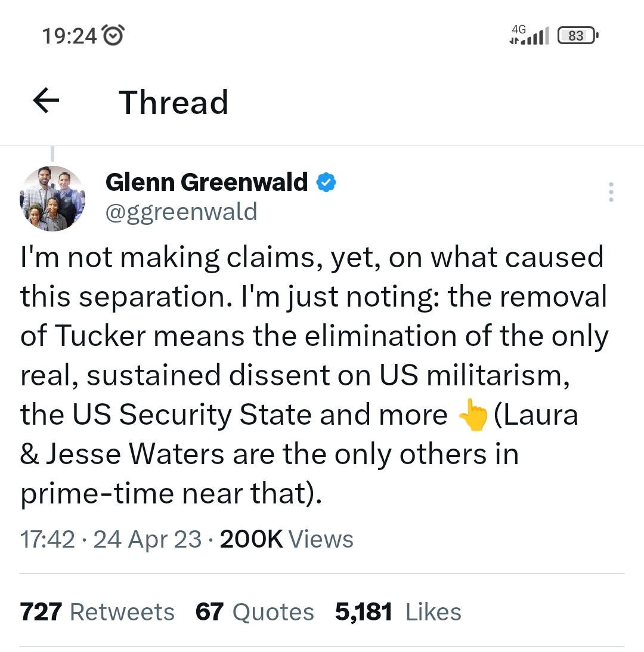View the 727 Retweets list

pyautogui.click(x=97, y=612)
